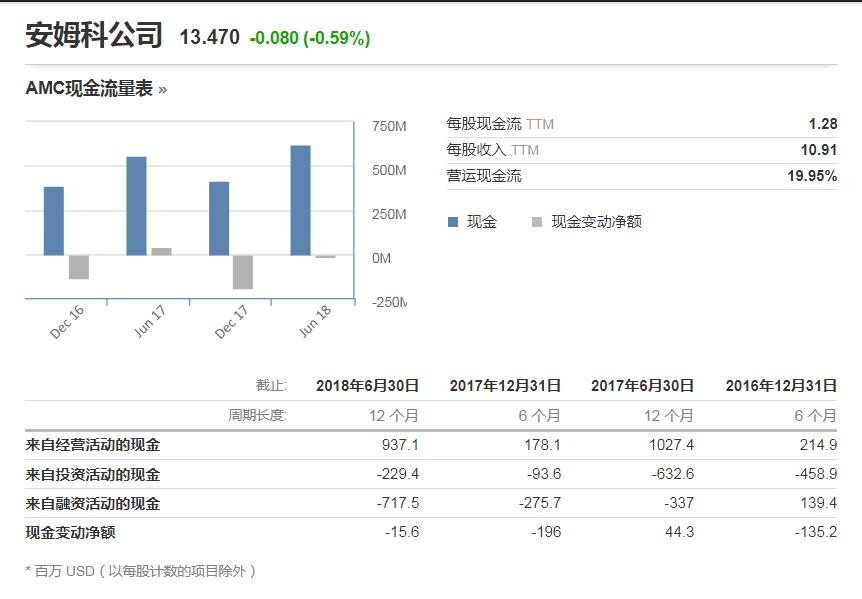The height and width of the screenshot is (599, 862).
Task: Click the 0M y-axis label
Action: pos(382,258)
